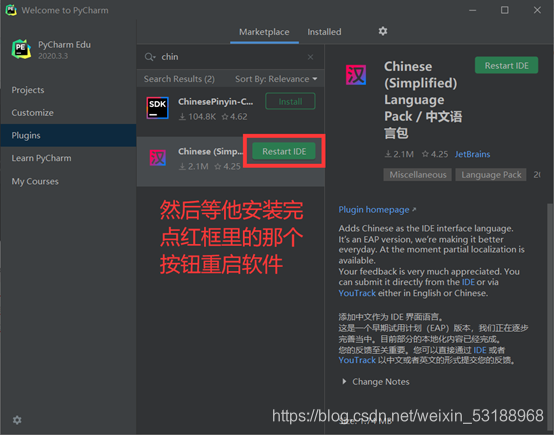Switch to the Installed tab

324,32
